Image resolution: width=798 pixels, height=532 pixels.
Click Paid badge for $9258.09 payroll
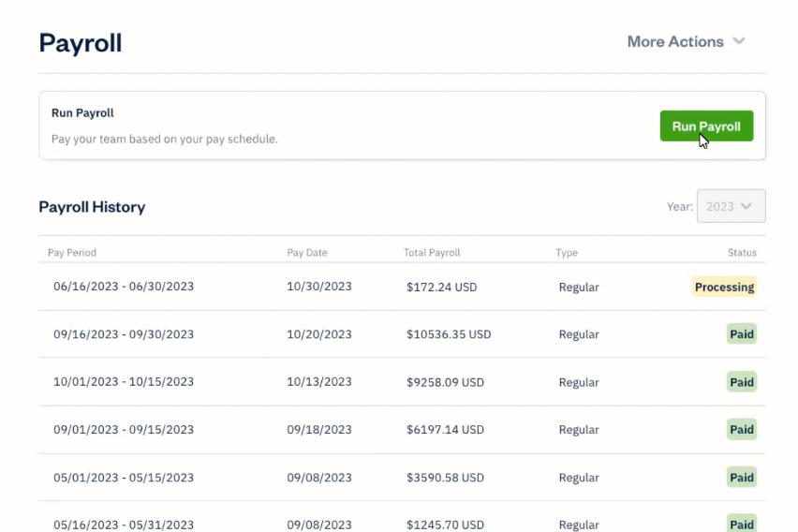tap(742, 382)
